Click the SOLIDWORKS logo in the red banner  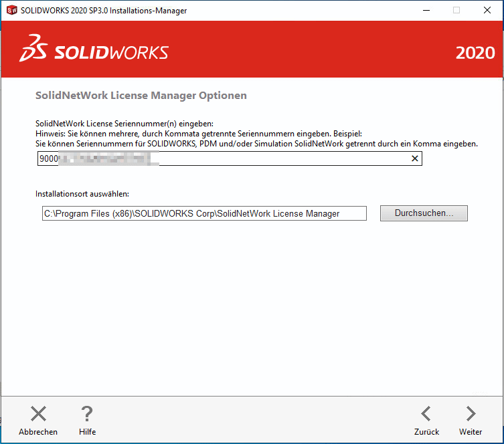click(x=94, y=52)
